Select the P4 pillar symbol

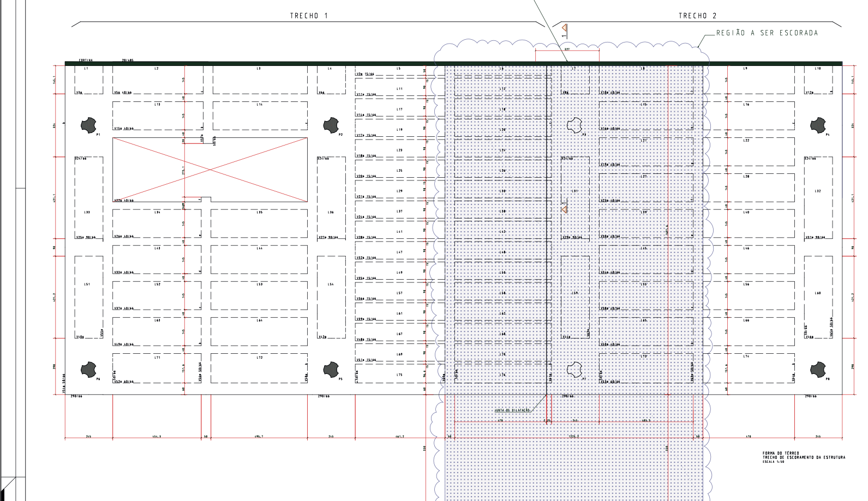coord(817,125)
